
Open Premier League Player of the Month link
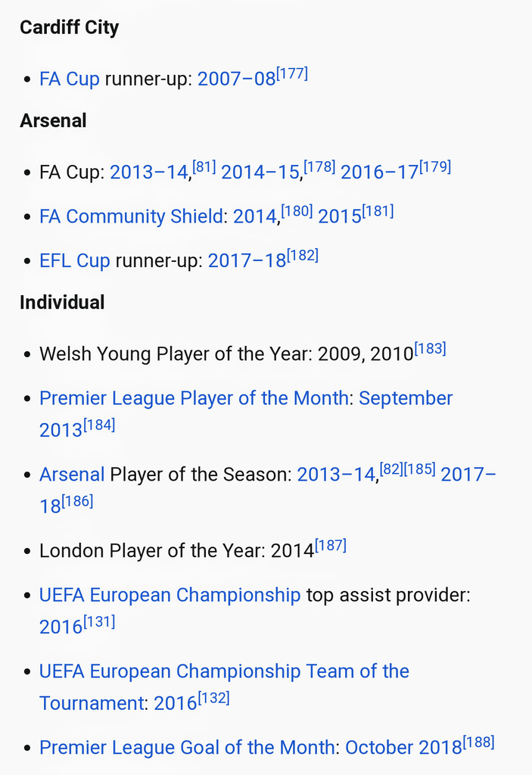pos(194,399)
